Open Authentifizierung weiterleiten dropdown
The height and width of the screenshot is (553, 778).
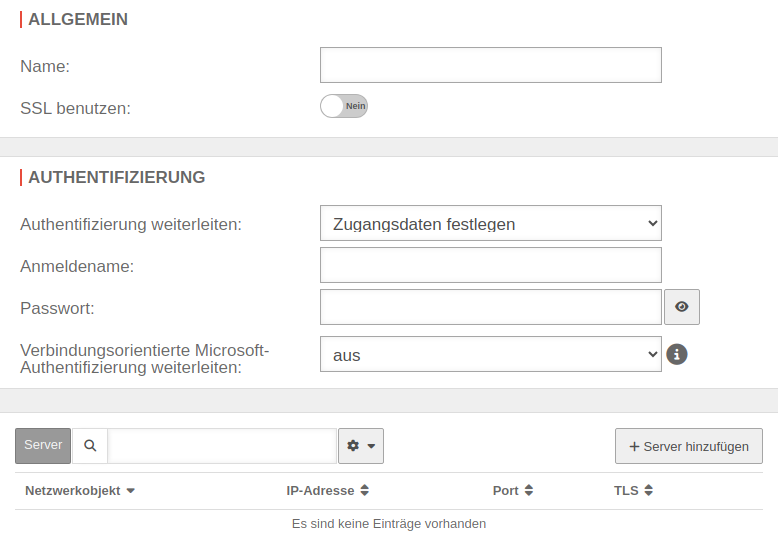point(490,223)
